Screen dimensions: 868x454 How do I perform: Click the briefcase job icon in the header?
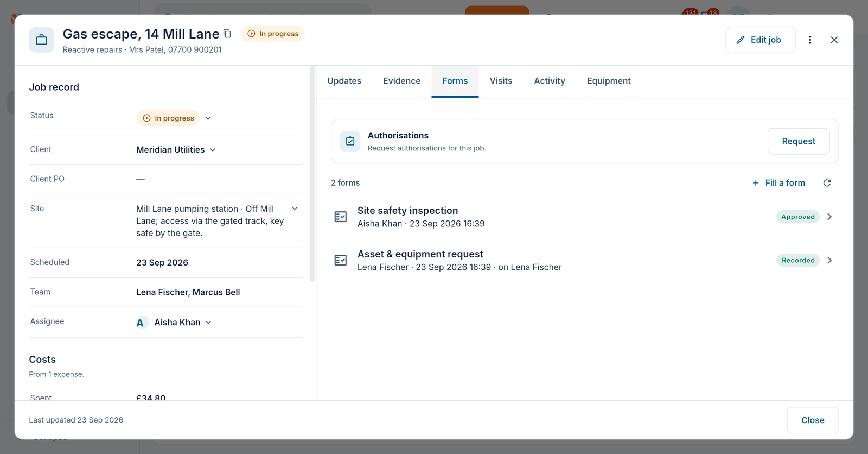coord(42,40)
